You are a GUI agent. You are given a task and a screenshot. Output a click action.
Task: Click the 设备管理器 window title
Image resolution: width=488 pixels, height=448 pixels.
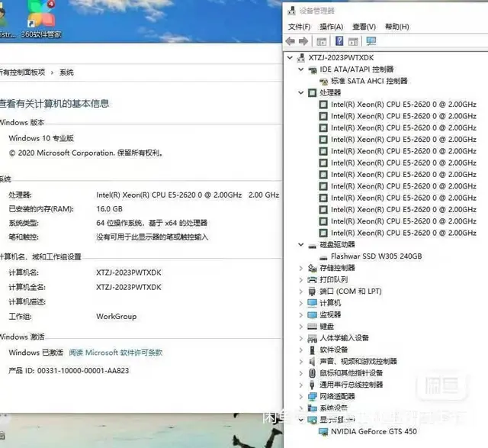pos(317,11)
